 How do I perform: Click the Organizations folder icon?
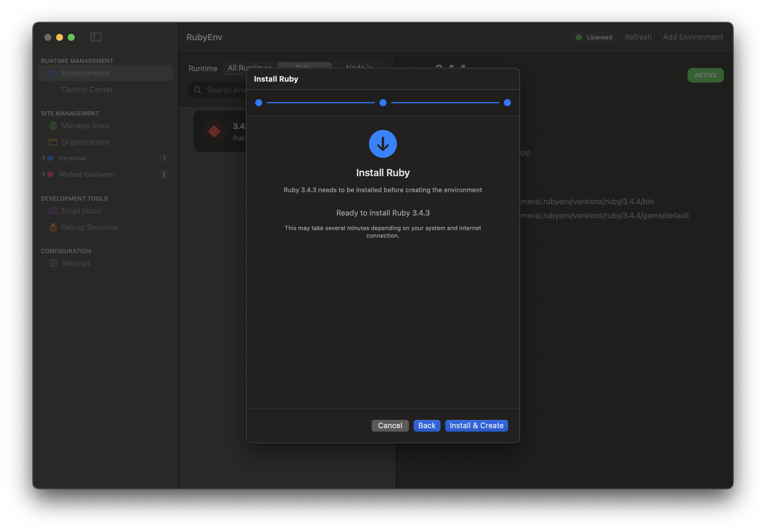(53, 142)
